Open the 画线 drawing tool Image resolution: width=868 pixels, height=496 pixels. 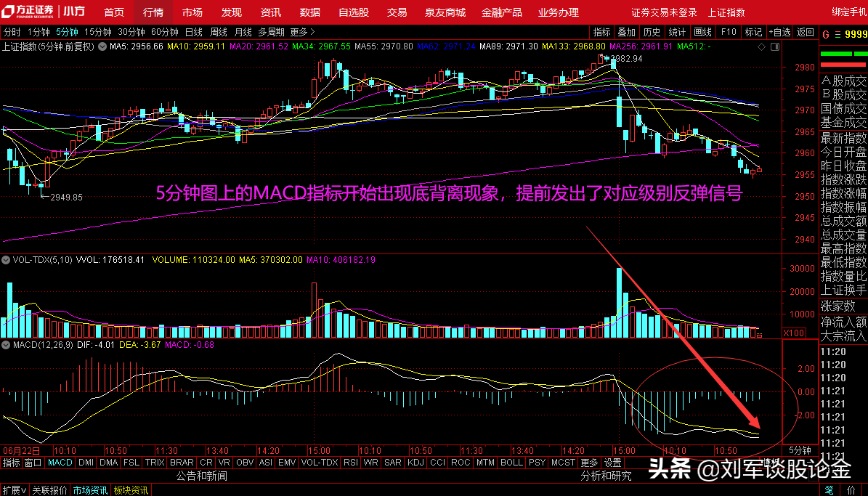click(x=702, y=32)
